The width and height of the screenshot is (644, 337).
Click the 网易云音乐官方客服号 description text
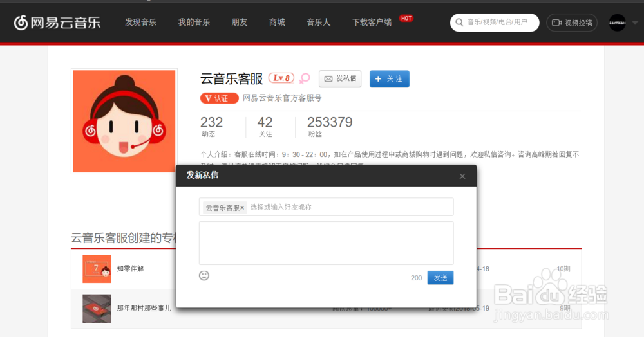282,98
